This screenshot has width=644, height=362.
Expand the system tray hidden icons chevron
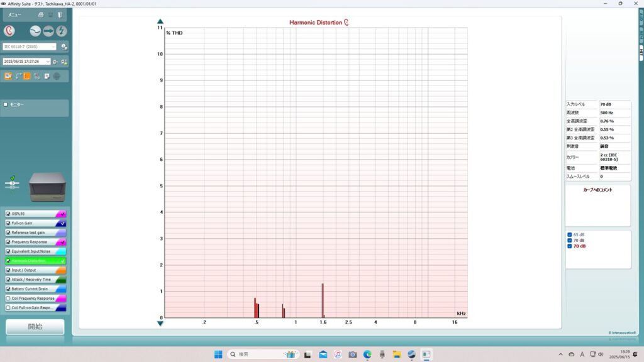(560, 354)
